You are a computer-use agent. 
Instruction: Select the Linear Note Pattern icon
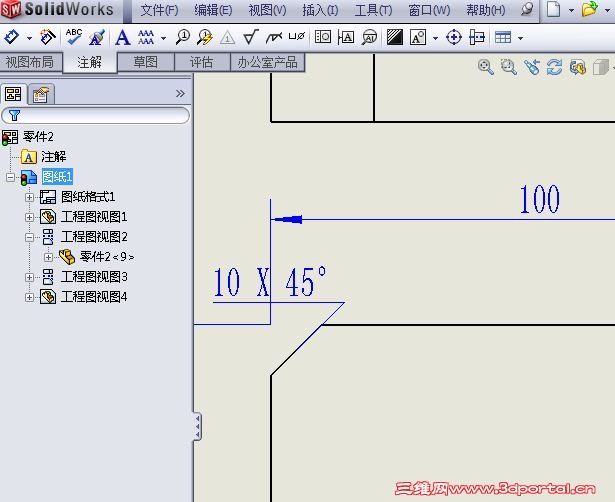146,38
